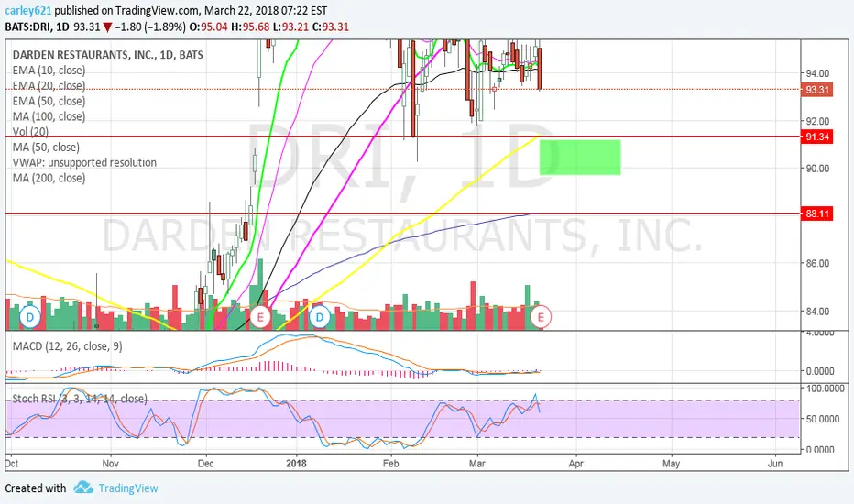854x504 pixels.
Task: Select the MA (200, close) indicator label
Action: pos(49,178)
